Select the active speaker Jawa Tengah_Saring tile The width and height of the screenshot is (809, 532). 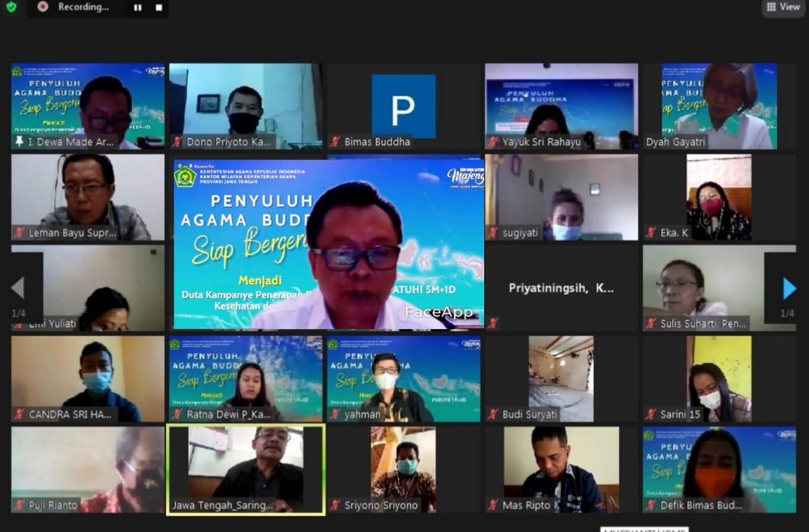246,469
